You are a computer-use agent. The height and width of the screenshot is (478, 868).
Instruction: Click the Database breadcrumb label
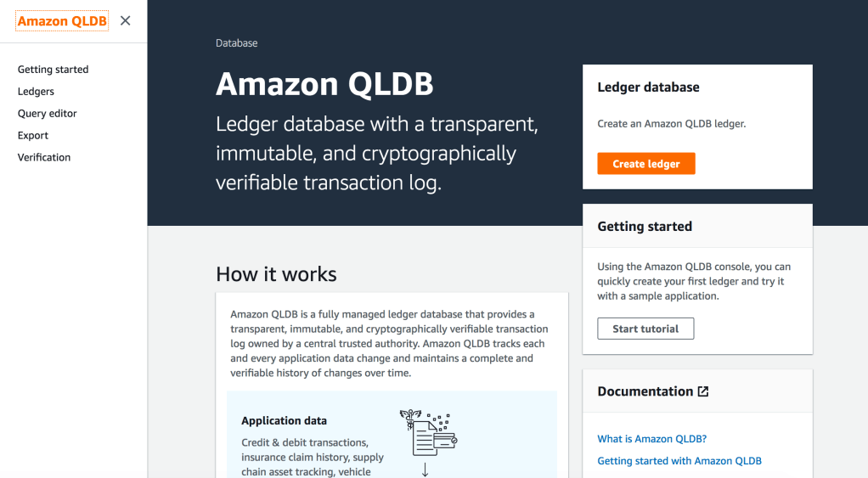(x=237, y=42)
